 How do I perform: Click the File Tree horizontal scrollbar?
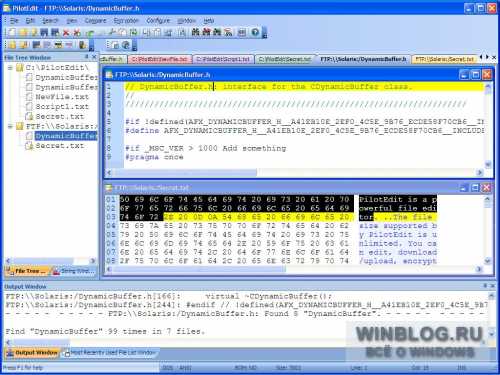click(51, 261)
